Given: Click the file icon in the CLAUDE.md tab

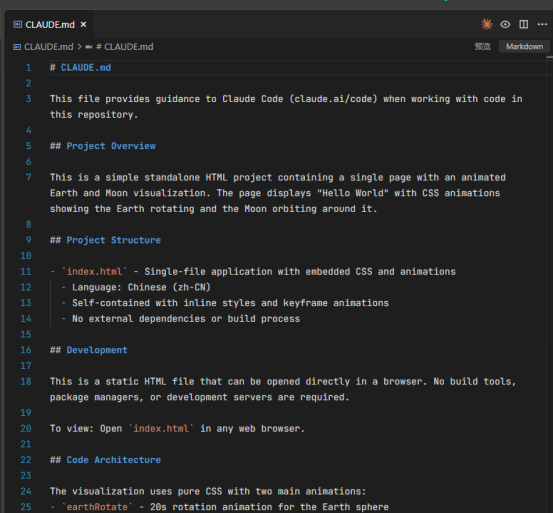Looking at the screenshot, I should 17,24.
